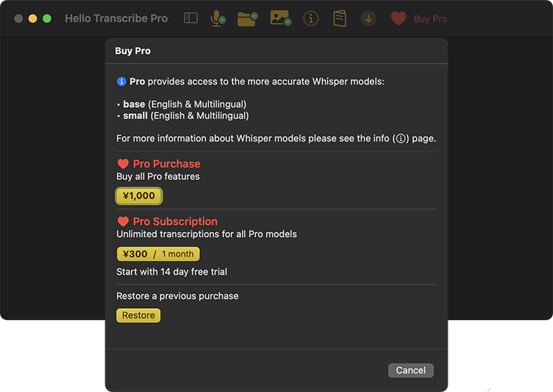This screenshot has width=553, height=392.
Task: Click the download arrow toolbar icon
Action: (x=369, y=18)
